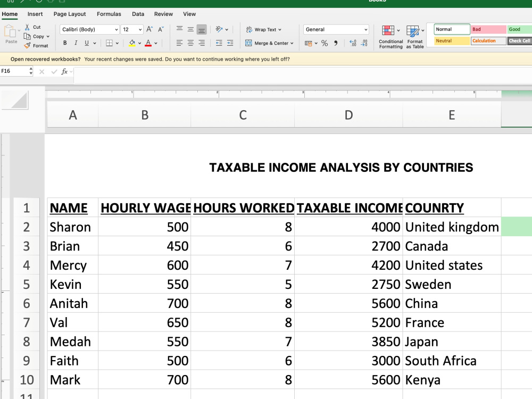This screenshot has height=399, width=532.
Task: Increase font size with large A icon
Action: pyautogui.click(x=149, y=29)
